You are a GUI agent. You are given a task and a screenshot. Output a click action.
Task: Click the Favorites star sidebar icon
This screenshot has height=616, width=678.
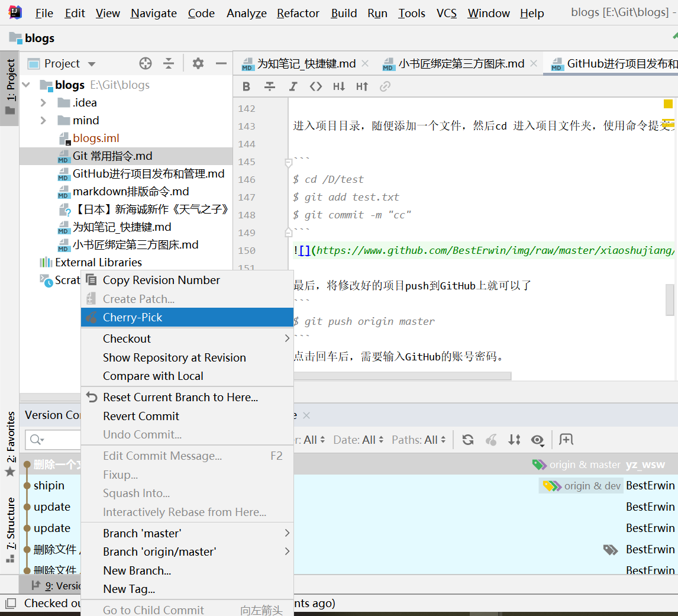coord(10,472)
